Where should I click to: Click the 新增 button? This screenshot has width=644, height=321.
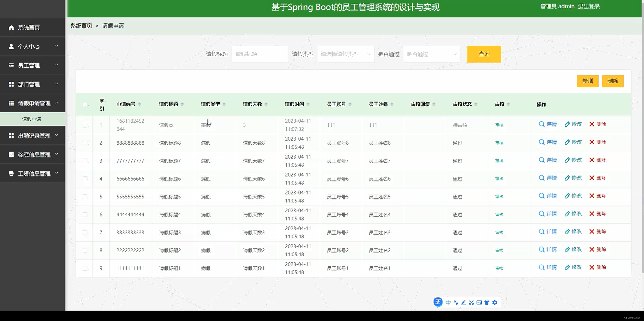[588, 81]
